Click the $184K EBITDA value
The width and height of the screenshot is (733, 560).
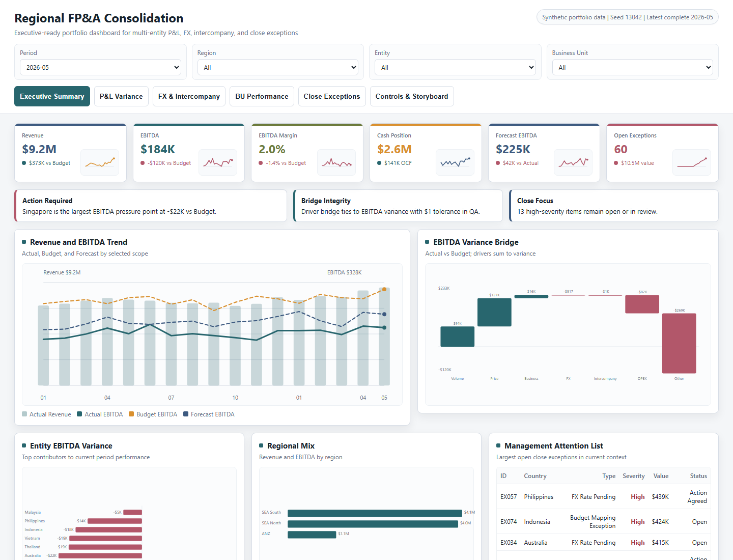coord(158,149)
